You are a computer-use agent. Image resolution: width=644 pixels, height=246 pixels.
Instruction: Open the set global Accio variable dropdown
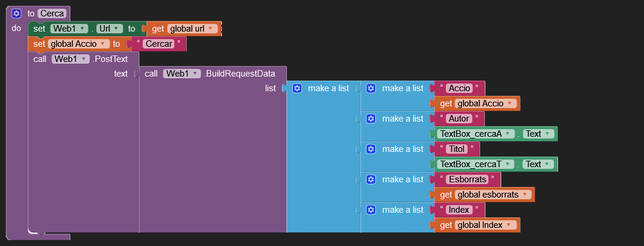coord(102,44)
